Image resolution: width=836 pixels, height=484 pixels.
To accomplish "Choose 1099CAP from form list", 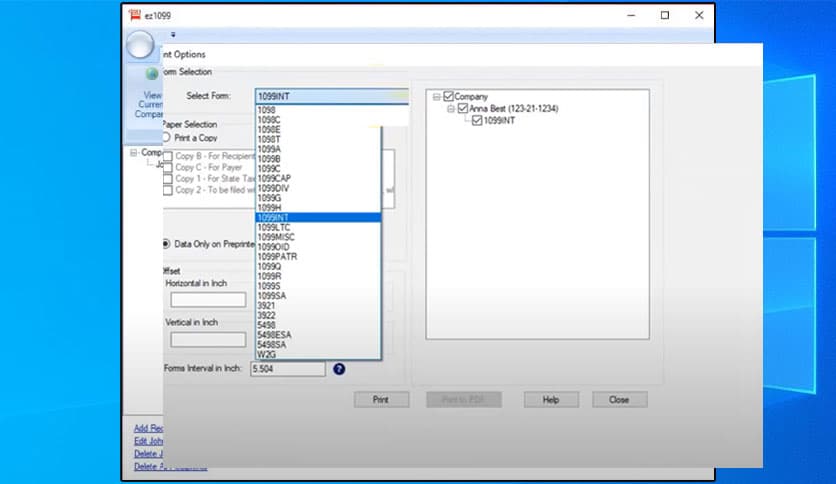I will (318, 179).
